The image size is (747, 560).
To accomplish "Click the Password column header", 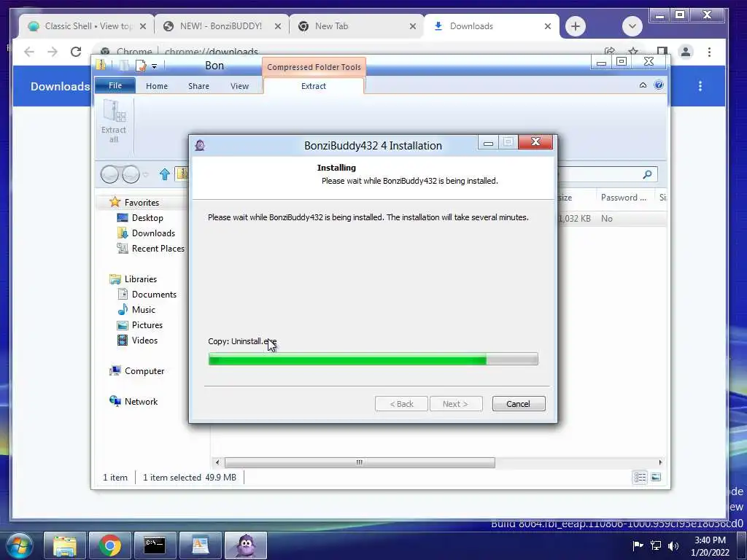I will (x=624, y=198).
